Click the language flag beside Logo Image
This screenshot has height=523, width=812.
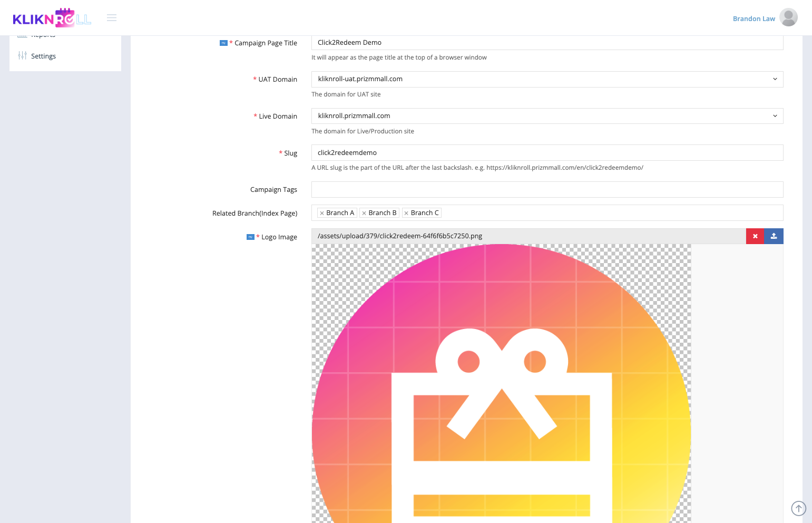[x=250, y=237]
